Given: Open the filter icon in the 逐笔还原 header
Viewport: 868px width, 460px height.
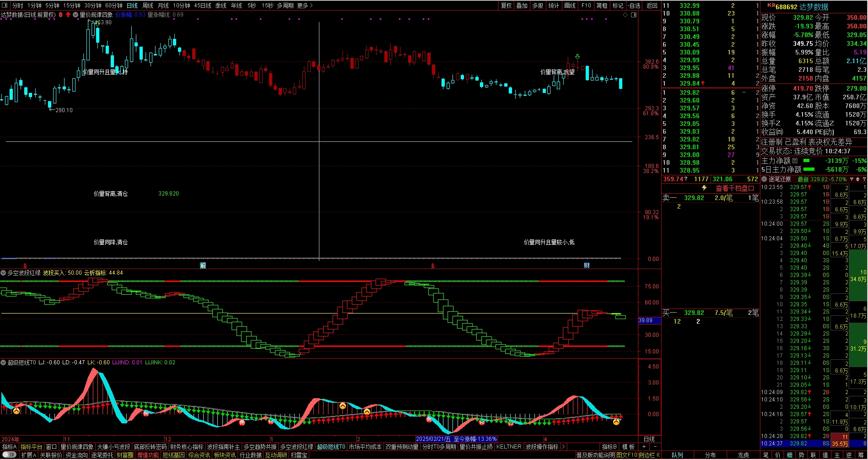Looking at the screenshot, I should pyautogui.click(x=852, y=179).
